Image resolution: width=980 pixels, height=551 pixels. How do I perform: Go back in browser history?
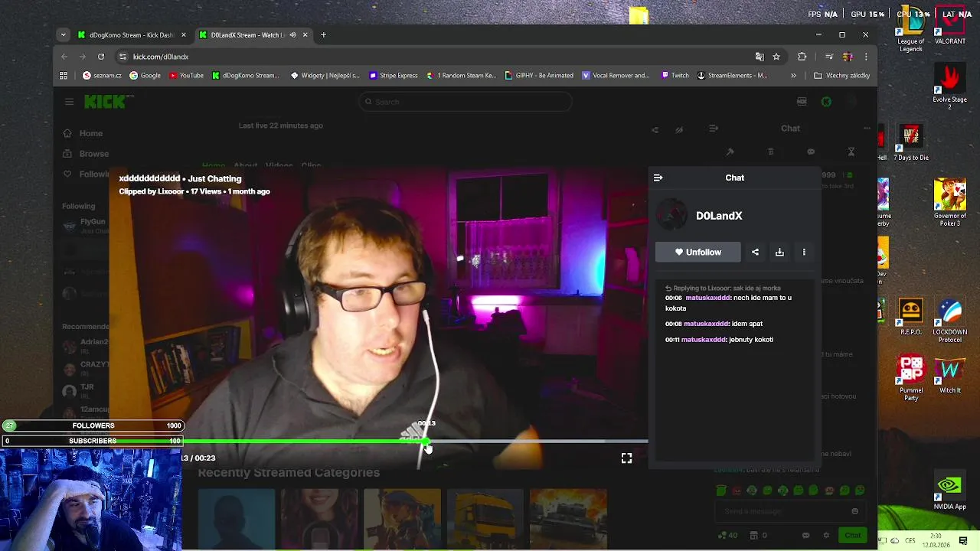[x=64, y=57]
